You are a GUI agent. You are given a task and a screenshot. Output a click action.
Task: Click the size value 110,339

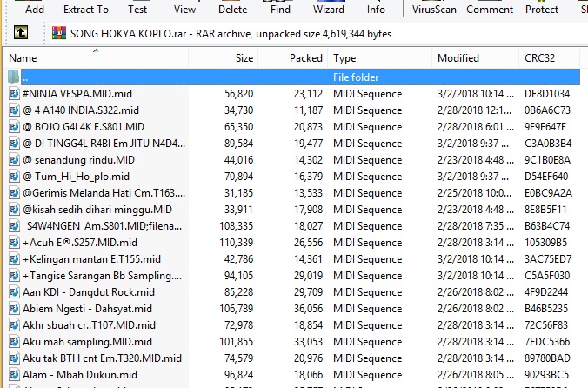(237, 242)
